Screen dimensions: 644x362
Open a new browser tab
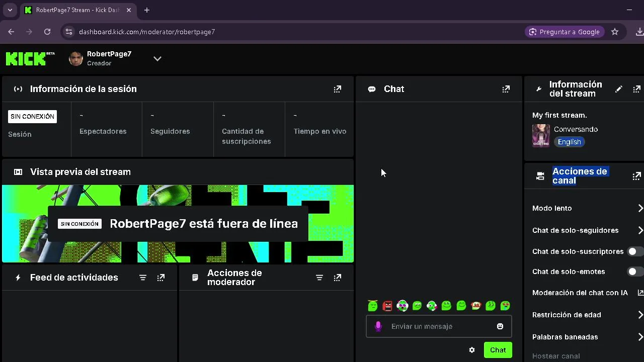point(147,10)
